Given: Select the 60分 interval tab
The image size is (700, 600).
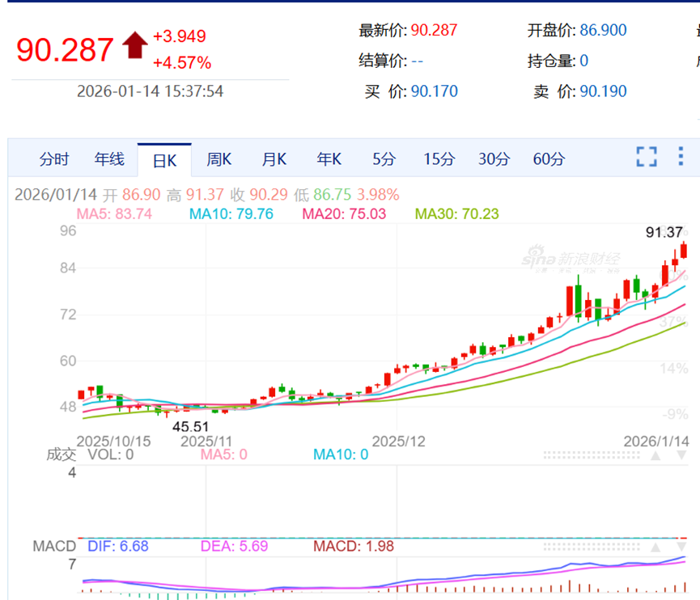Looking at the screenshot, I should pyautogui.click(x=548, y=159).
